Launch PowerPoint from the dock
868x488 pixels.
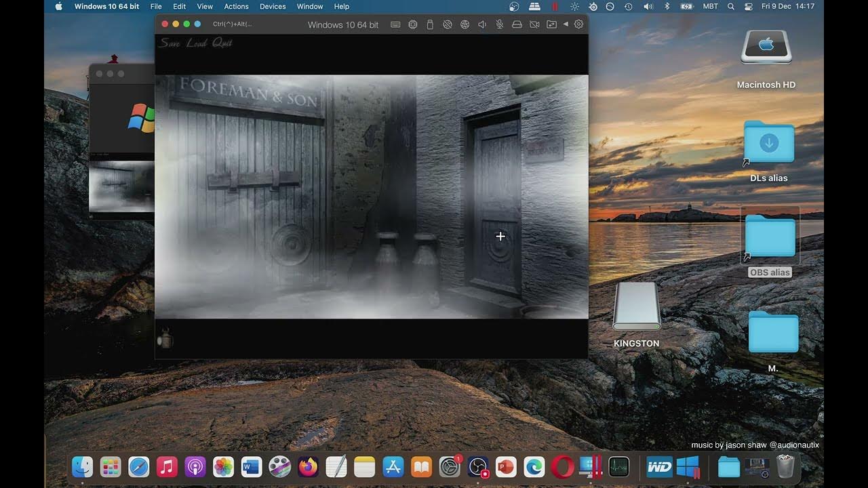(506, 466)
